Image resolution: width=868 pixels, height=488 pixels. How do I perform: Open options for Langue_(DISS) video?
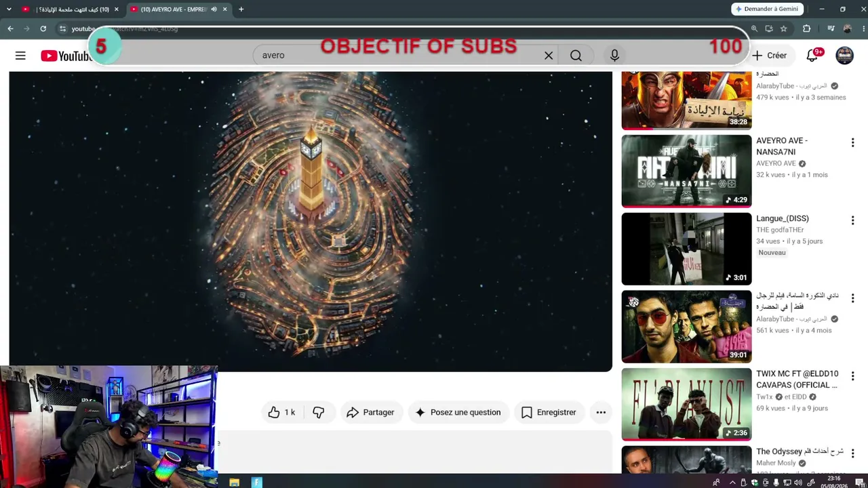[x=852, y=220]
